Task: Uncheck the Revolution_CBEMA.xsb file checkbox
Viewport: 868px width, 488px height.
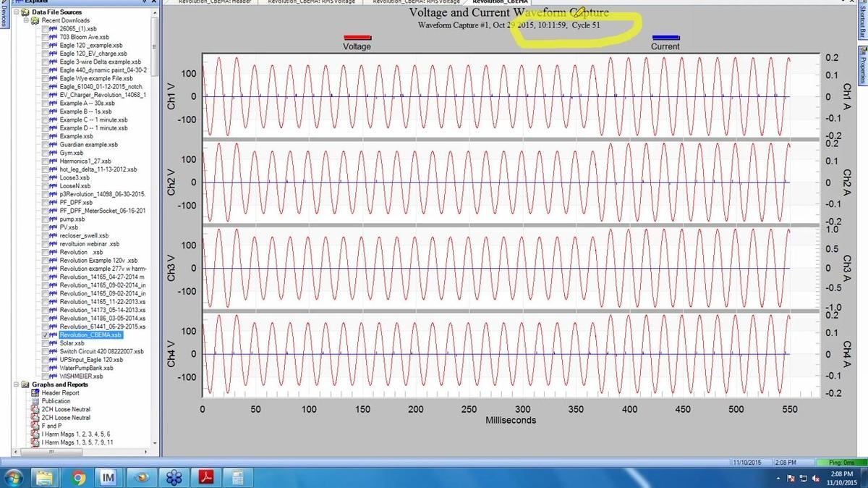Action: click(46, 335)
